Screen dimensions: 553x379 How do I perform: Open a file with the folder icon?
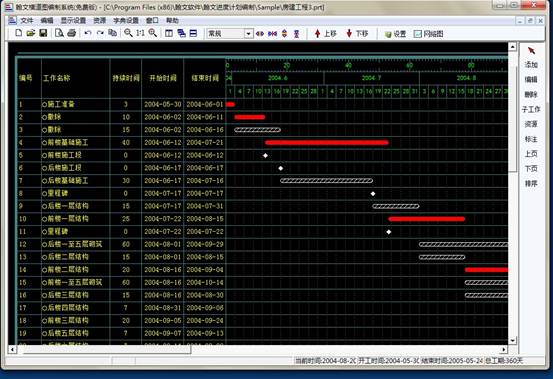pyautogui.click(x=31, y=33)
